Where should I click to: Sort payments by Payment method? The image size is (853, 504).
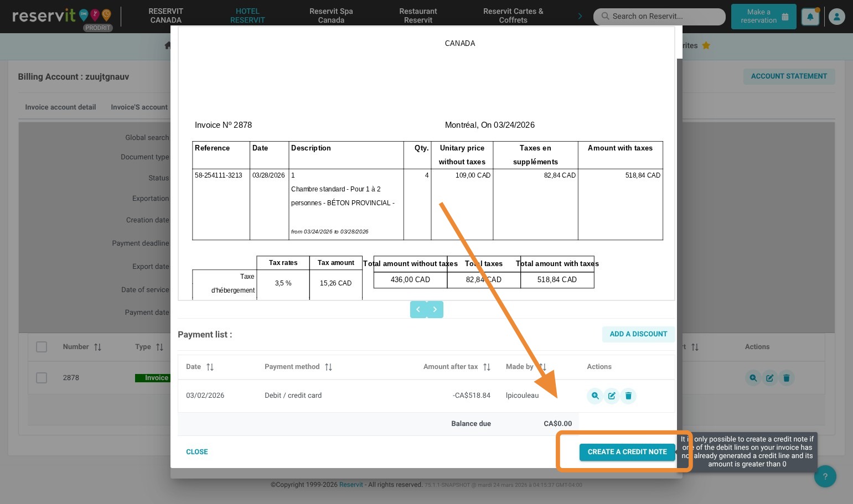click(328, 367)
